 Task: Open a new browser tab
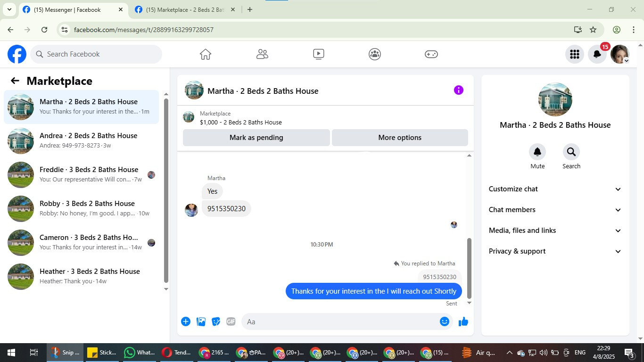(x=250, y=9)
